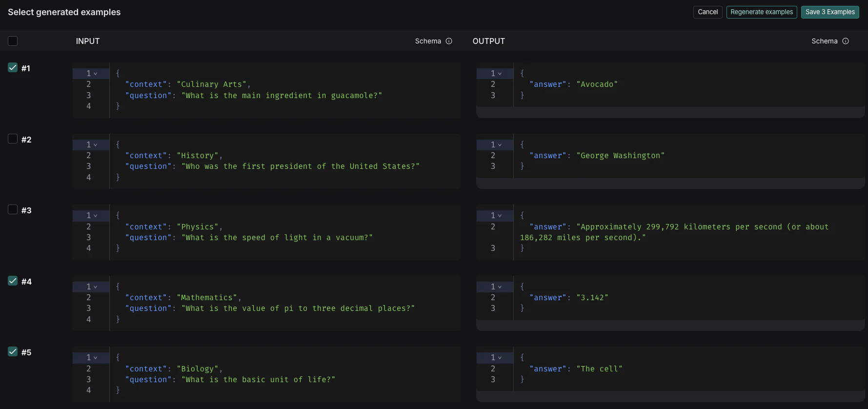Viewport: 868px width, 409px height.
Task: Click the "Mathematics" context value
Action: pos(206,298)
